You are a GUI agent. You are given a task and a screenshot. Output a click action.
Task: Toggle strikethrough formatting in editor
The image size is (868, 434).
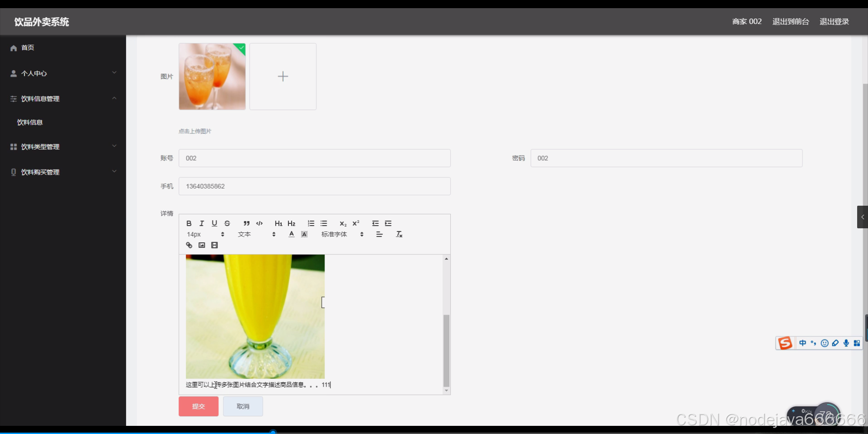click(227, 223)
